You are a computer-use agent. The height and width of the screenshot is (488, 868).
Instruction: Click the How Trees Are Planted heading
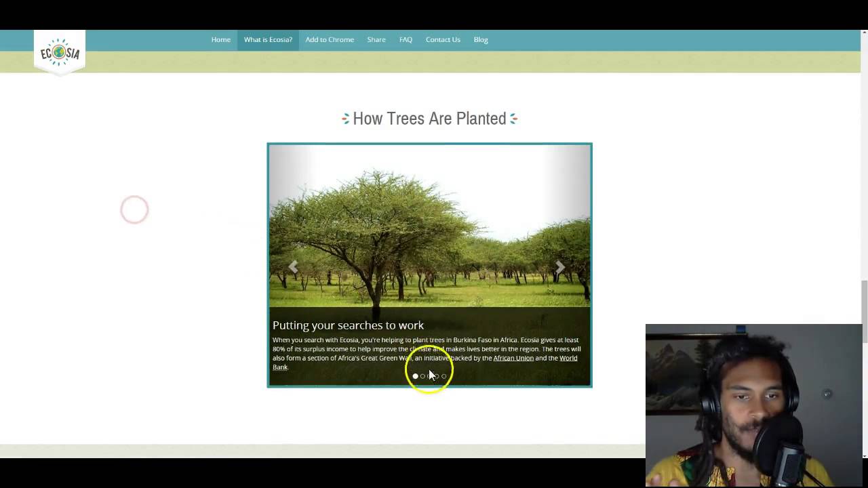pos(429,119)
